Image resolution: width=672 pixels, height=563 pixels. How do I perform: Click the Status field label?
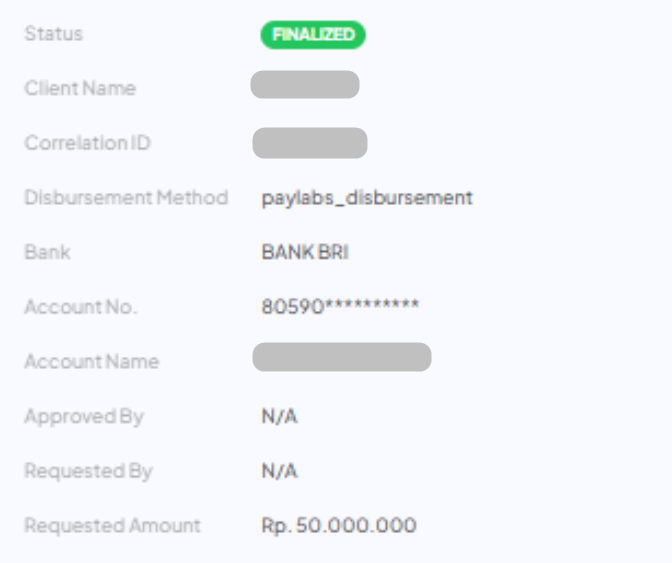[x=54, y=34]
